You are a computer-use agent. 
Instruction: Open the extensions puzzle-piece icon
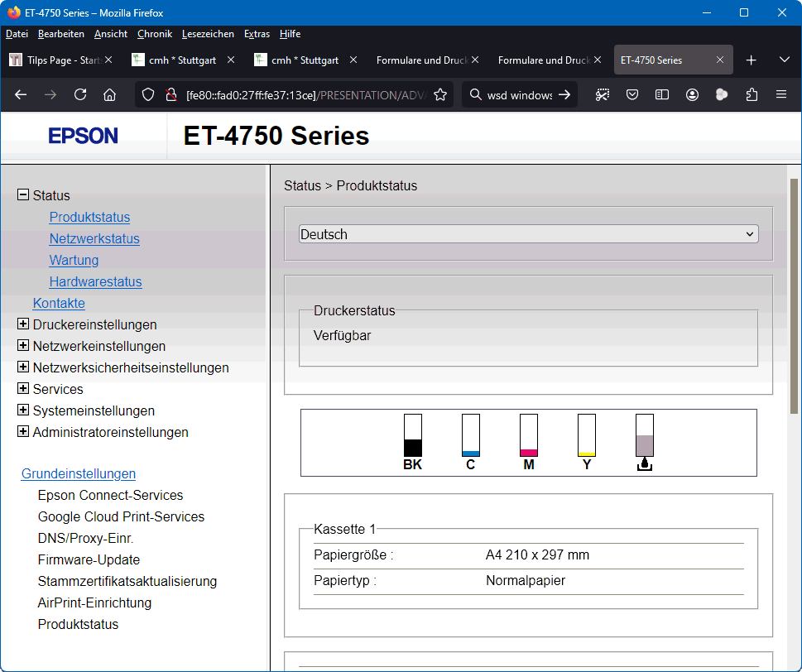(752, 95)
